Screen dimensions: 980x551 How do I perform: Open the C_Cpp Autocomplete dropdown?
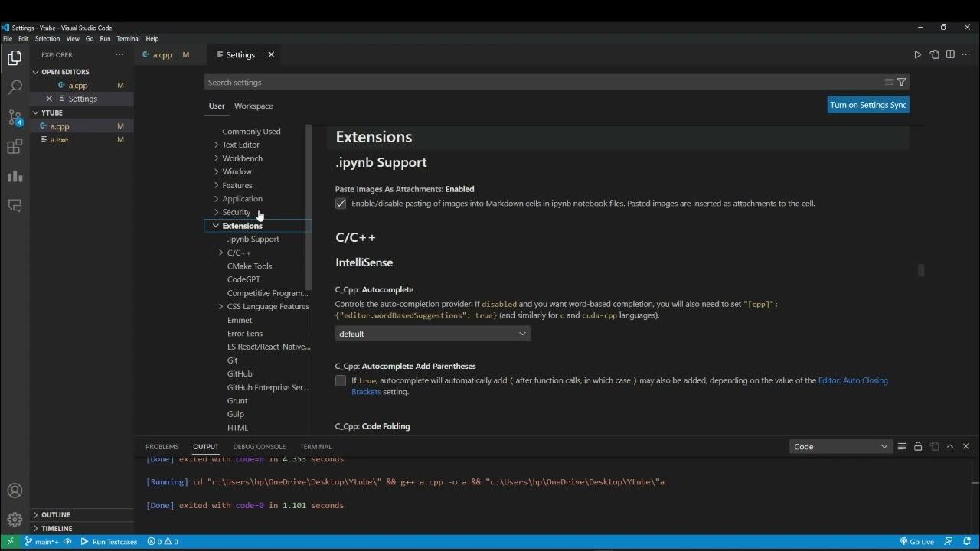click(433, 334)
